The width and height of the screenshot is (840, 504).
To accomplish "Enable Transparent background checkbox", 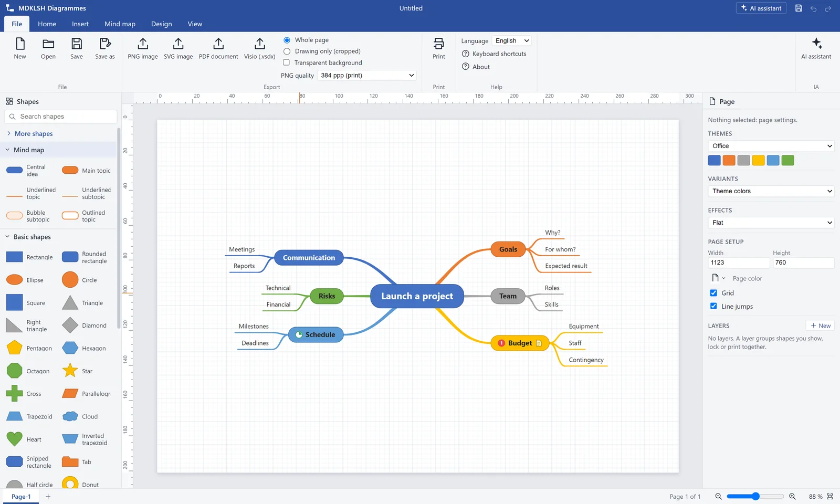I will click(287, 62).
